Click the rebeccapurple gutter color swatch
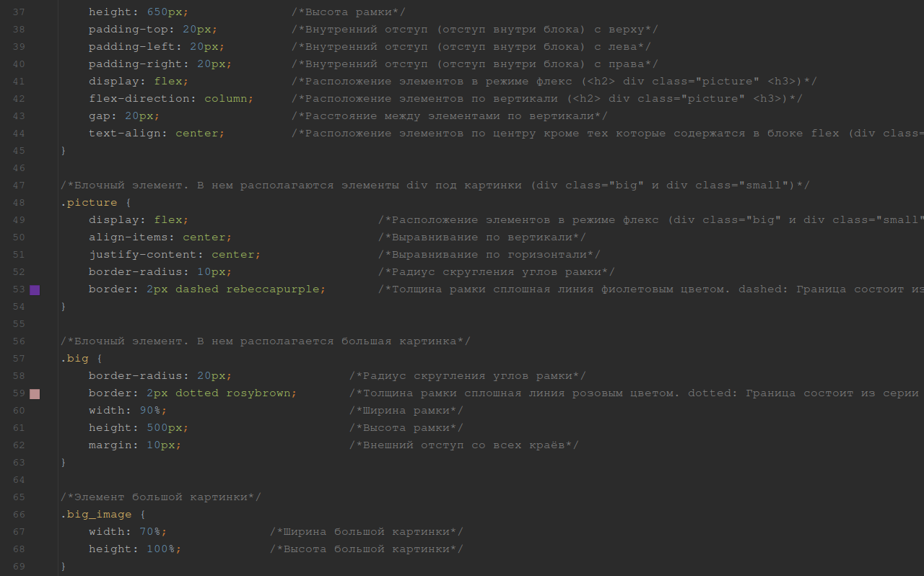This screenshot has height=576, width=924. pos(35,289)
